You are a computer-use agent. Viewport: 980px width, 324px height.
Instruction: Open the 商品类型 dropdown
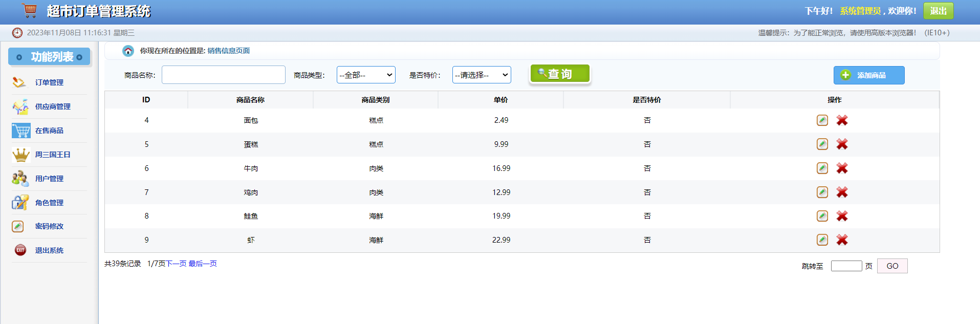366,75
